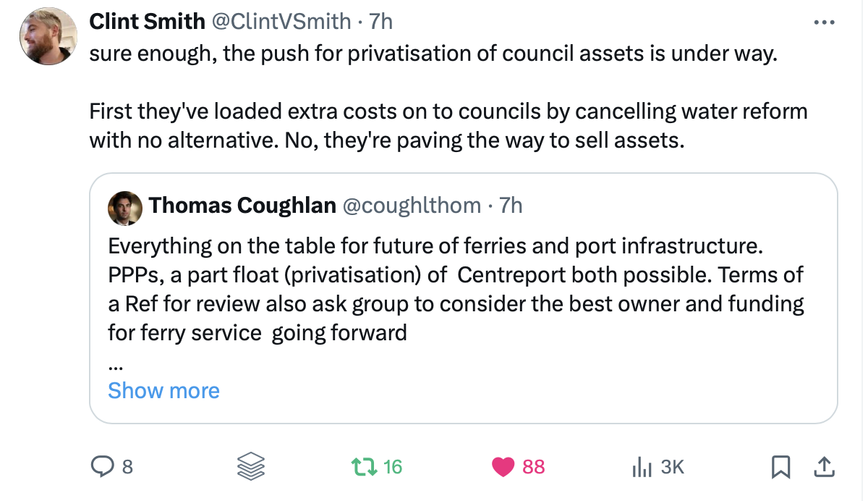Click the quoted tweet's 7h timestamp
The height and width of the screenshot is (501, 868).
pos(511,206)
